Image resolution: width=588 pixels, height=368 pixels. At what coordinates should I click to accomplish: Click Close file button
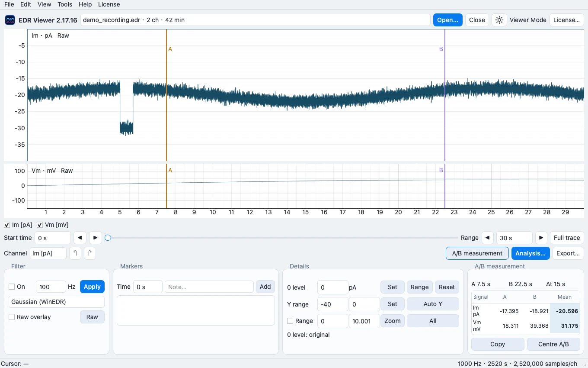(477, 20)
